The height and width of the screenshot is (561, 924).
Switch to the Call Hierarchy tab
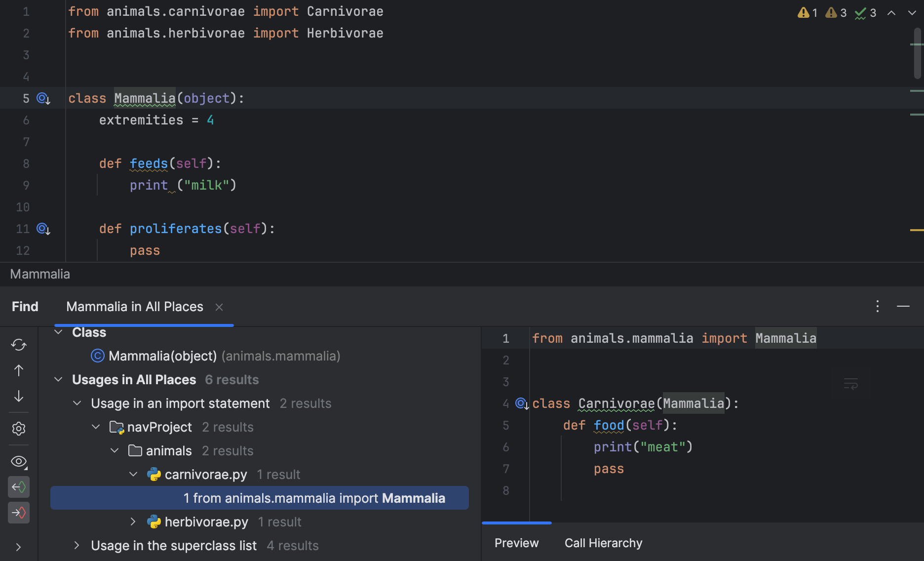click(x=603, y=543)
